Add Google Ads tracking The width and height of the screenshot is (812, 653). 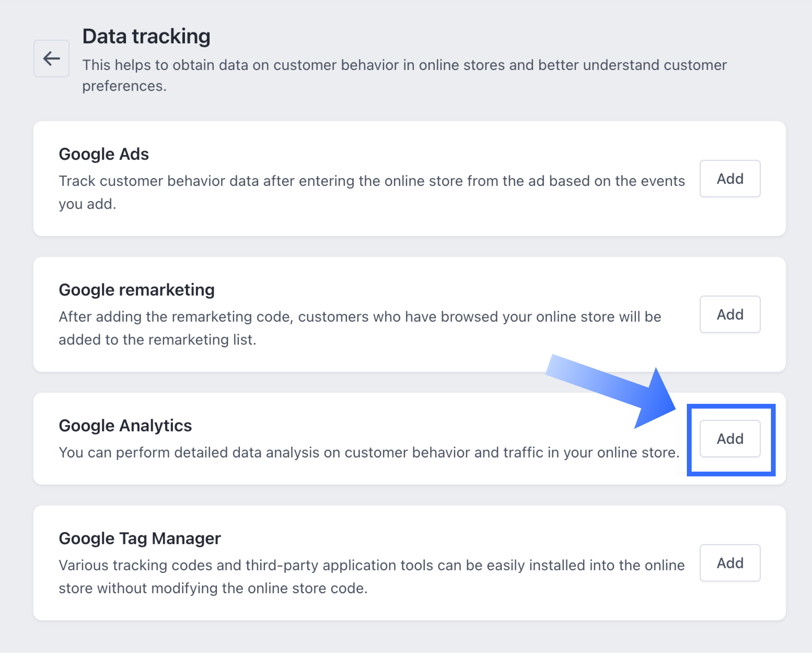tap(730, 179)
